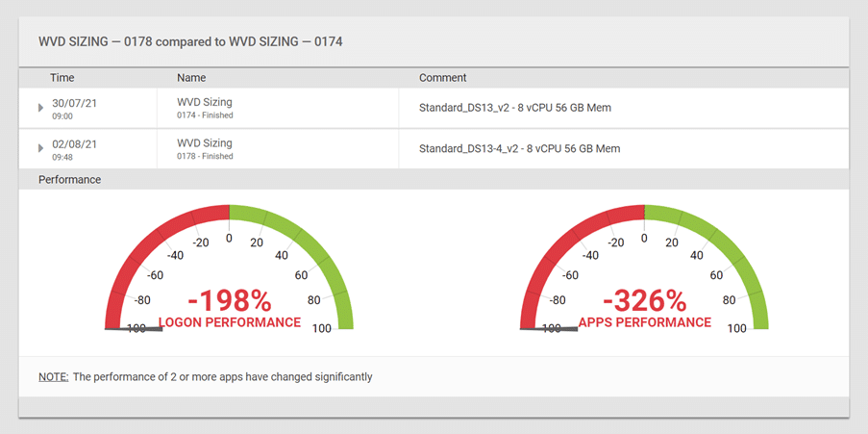Click the Time column header
Screen dimensions: 868x434
click(62, 78)
